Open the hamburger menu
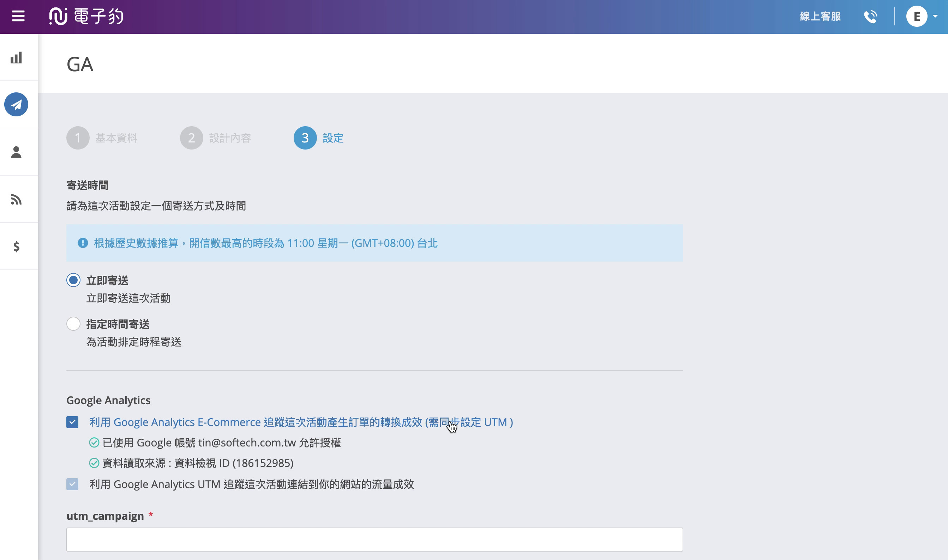The image size is (948, 560). coord(18,16)
